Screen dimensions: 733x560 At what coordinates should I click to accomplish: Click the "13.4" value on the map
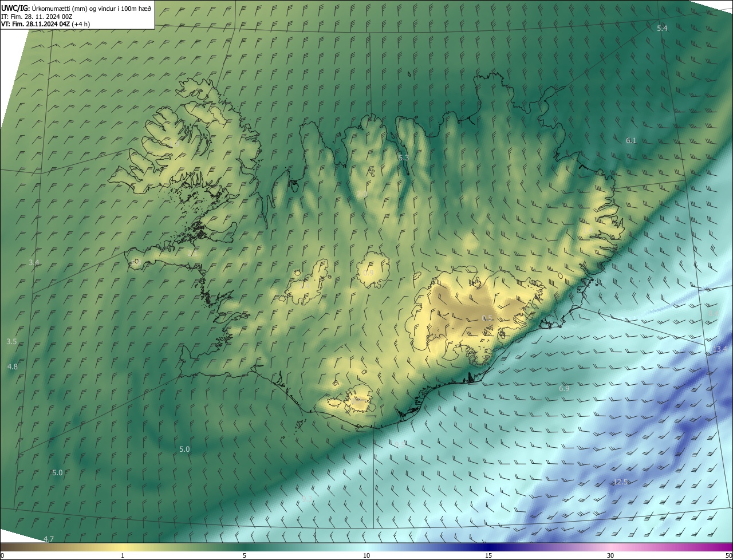[720, 349]
